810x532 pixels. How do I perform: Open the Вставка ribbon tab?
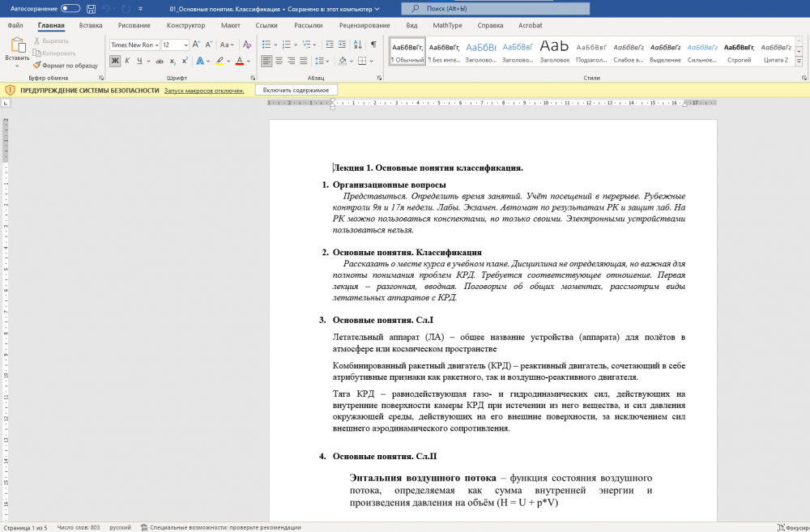click(x=90, y=25)
